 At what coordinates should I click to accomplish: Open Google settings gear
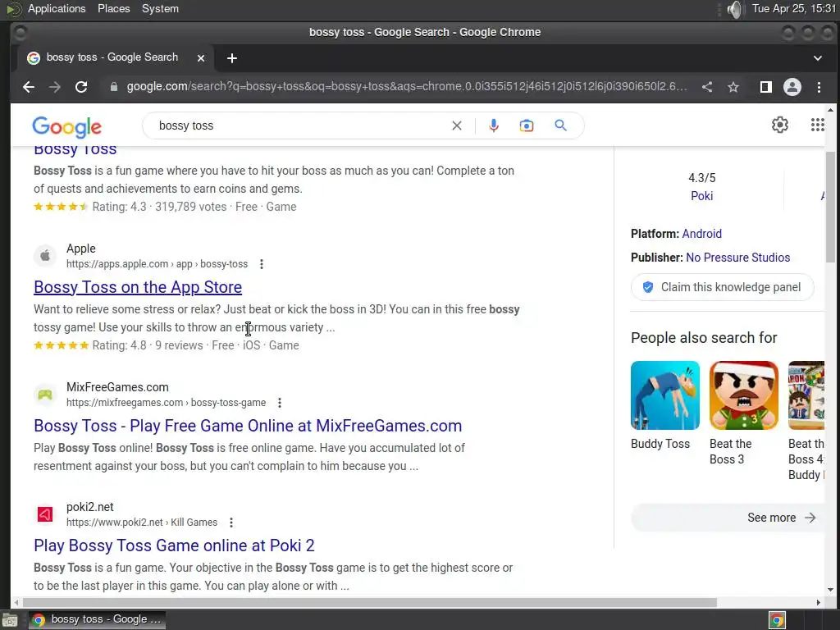click(780, 125)
